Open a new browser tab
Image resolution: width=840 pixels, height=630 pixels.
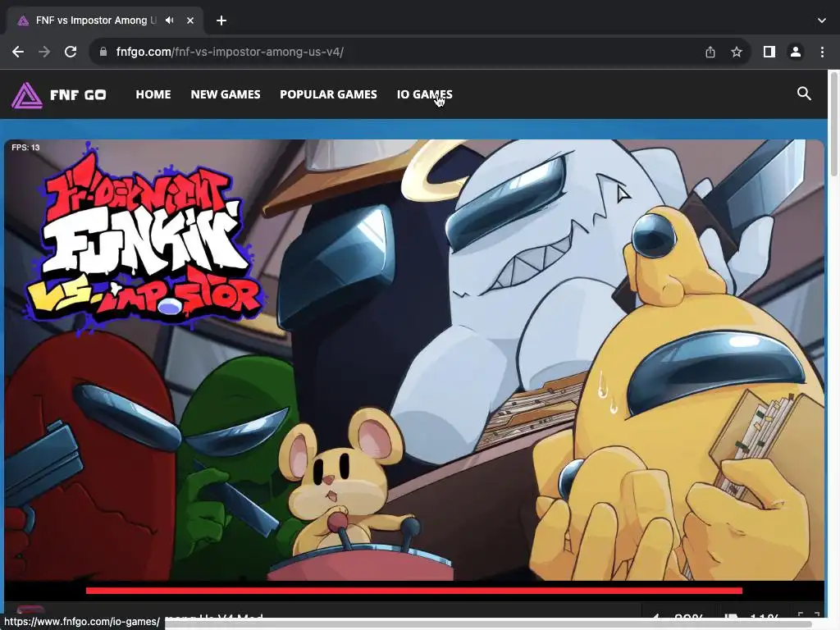pyautogui.click(x=221, y=21)
